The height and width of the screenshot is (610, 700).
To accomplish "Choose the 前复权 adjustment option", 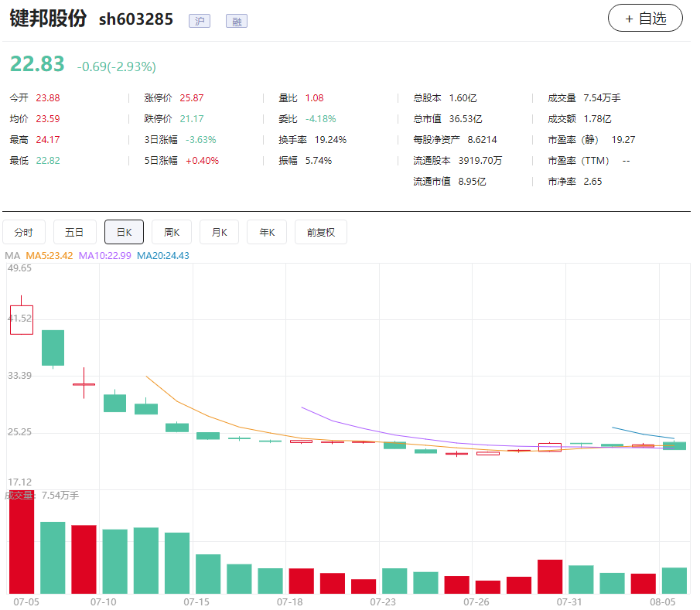I will (320, 232).
